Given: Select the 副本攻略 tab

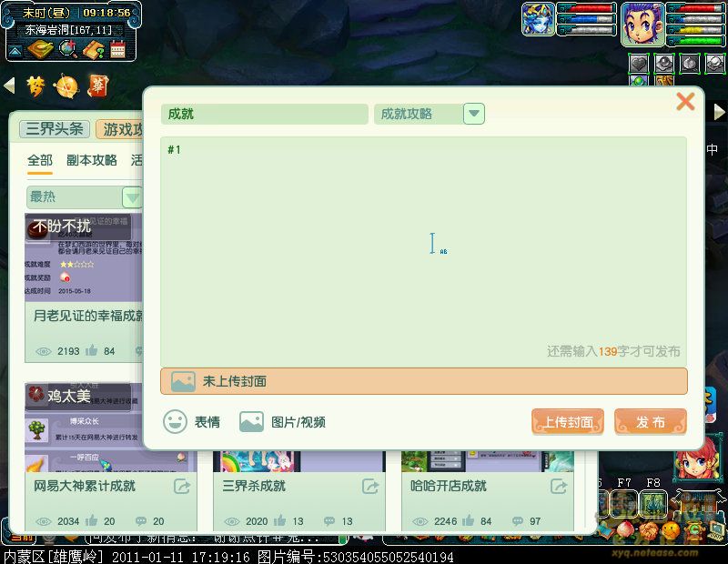Looking at the screenshot, I should point(92,160).
